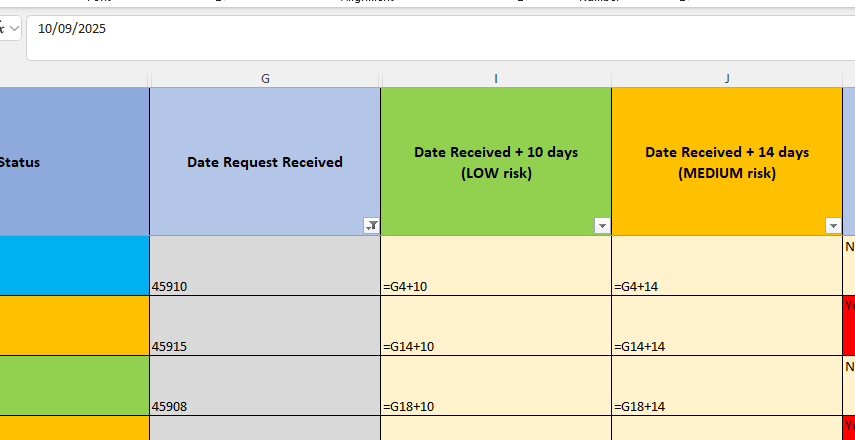Screen dimensions: 855x440
Task: Select the Date Received + 14 days header cell
Action: 727,162
